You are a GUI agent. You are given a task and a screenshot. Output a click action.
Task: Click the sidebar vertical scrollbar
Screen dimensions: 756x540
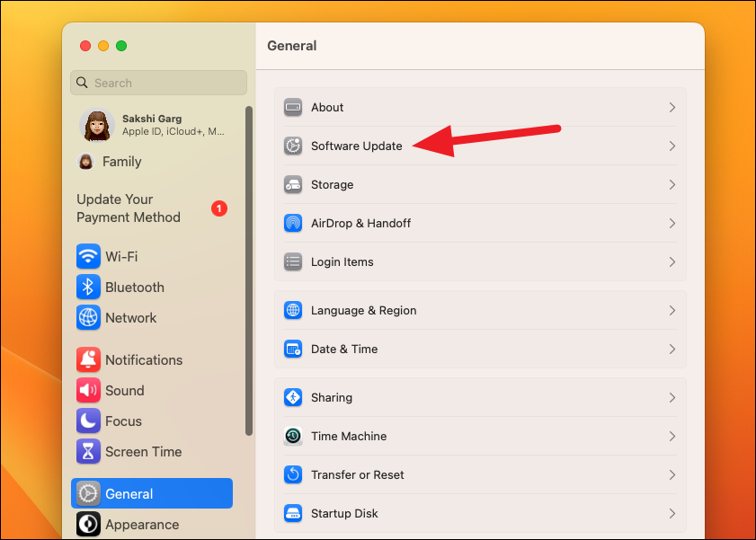coord(249,270)
